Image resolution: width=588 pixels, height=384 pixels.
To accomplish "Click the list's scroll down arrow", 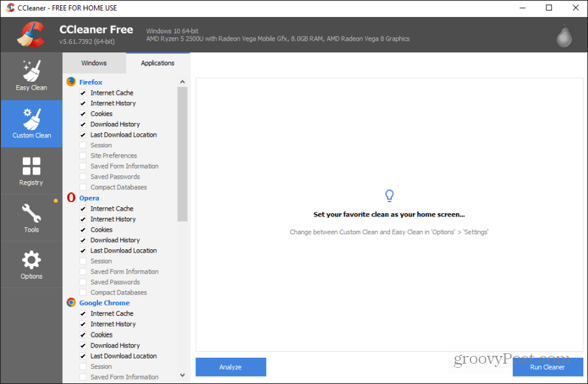I will [183, 375].
